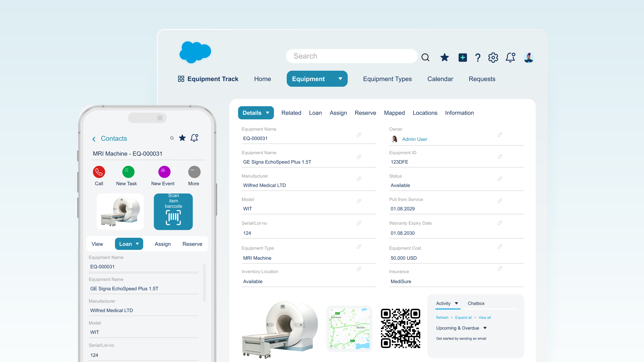Tap the phone favorites star icon
This screenshot has width=644, height=362.
tap(182, 138)
